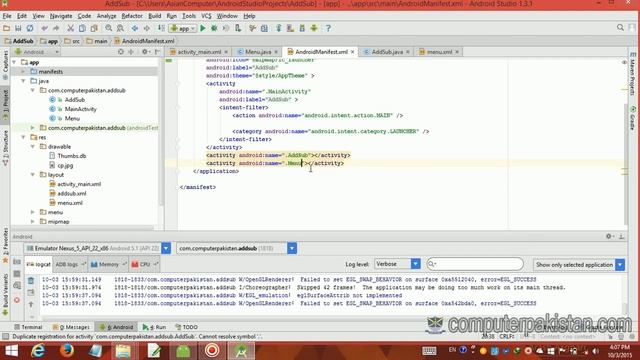Click the navigate Back arrow icon
The width and height of the screenshot is (640, 360).
[135, 28]
